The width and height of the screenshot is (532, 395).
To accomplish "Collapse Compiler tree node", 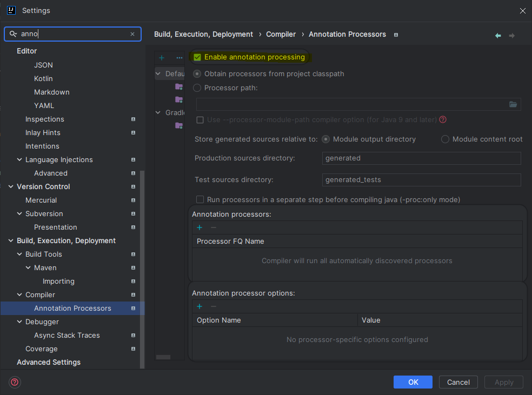I will click(19, 294).
